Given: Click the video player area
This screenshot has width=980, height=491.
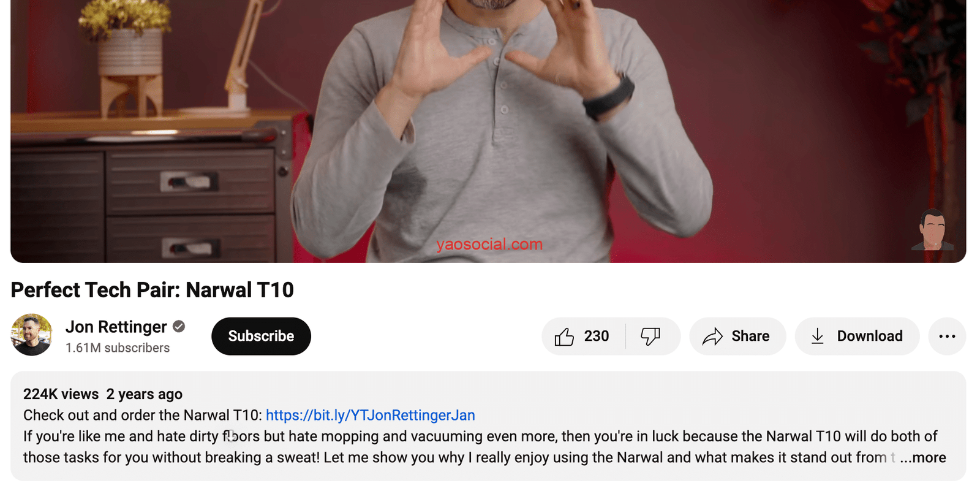Looking at the screenshot, I should (x=488, y=131).
